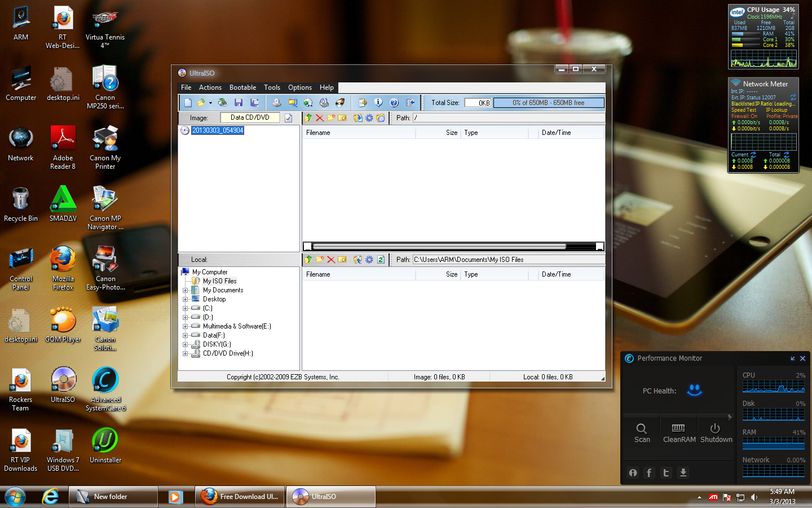The height and width of the screenshot is (508, 812).
Task: Click the image Path field showing slash
Action: tap(509, 118)
